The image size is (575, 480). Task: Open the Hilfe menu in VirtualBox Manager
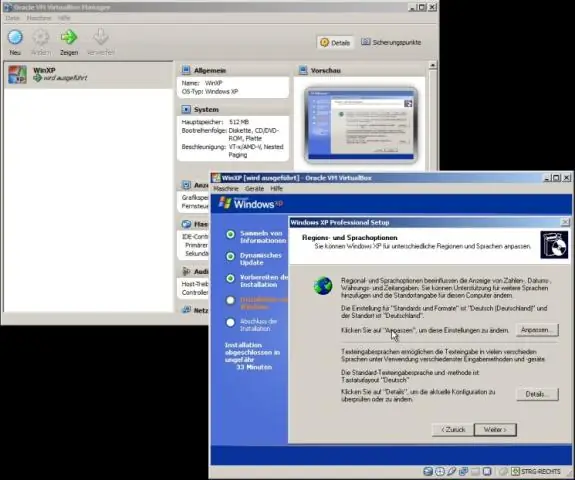[x=64, y=18]
